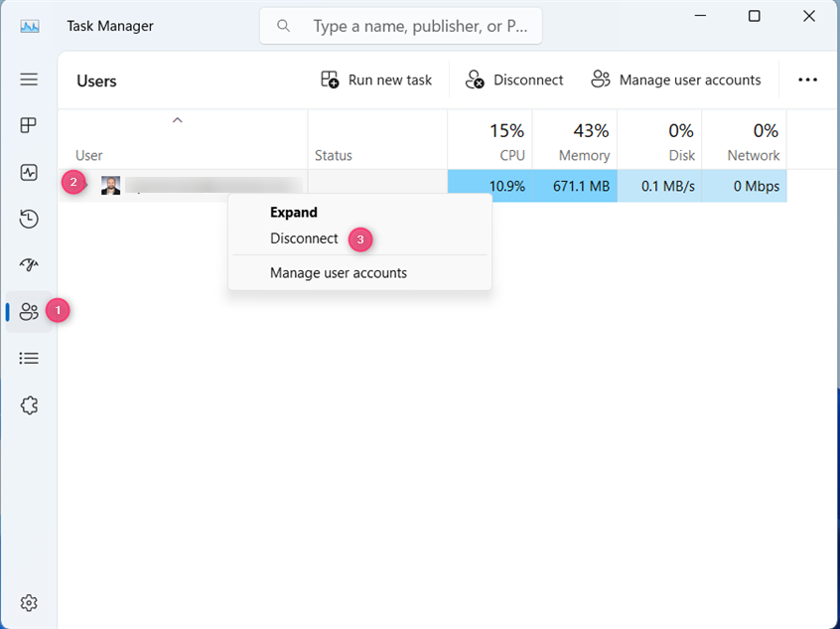Image resolution: width=840 pixels, height=629 pixels.
Task: Close the Task Manager window
Action: [x=809, y=16]
